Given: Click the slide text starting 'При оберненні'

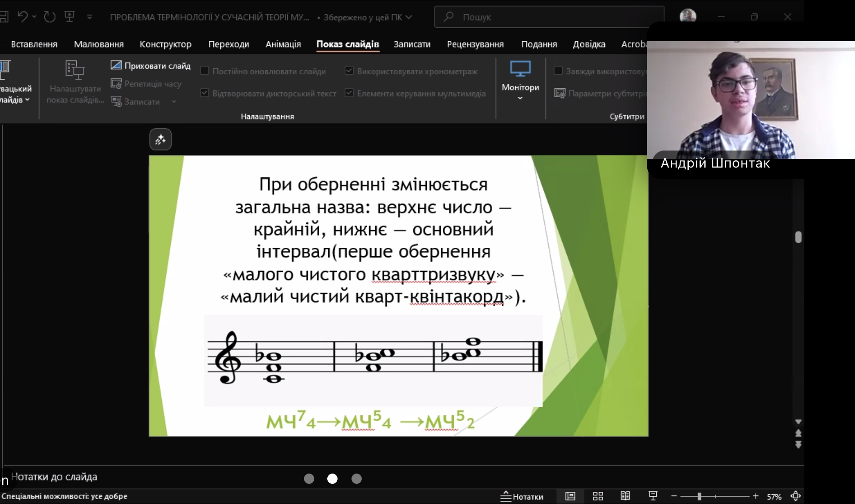Looking at the screenshot, I should tap(373, 241).
